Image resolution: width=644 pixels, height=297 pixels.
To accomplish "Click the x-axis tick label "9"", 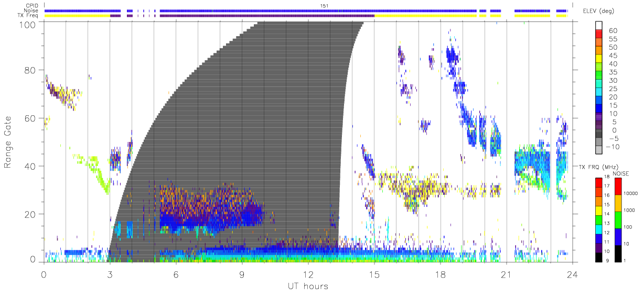I will pos(242,274).
